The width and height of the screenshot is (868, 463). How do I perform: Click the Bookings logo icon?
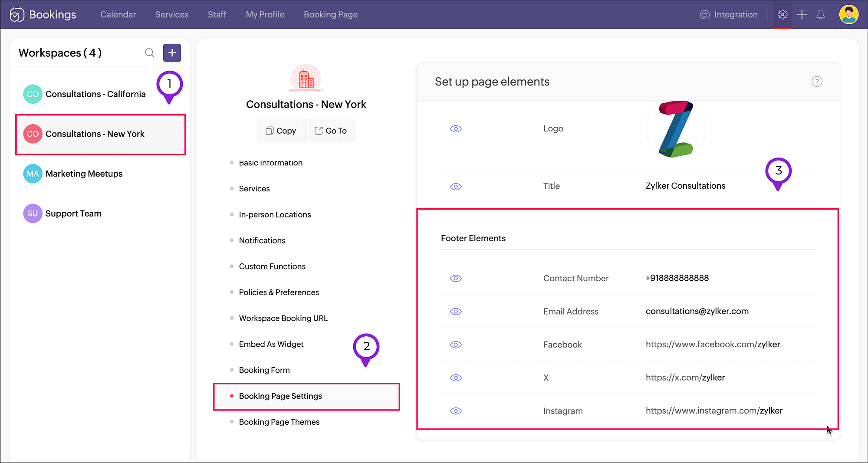pos(17,15)
